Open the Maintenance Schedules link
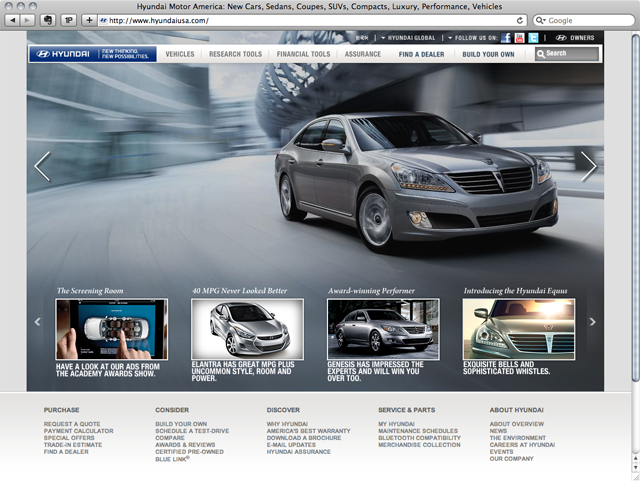This screenshot has height=481, width=640. (418, 431)
